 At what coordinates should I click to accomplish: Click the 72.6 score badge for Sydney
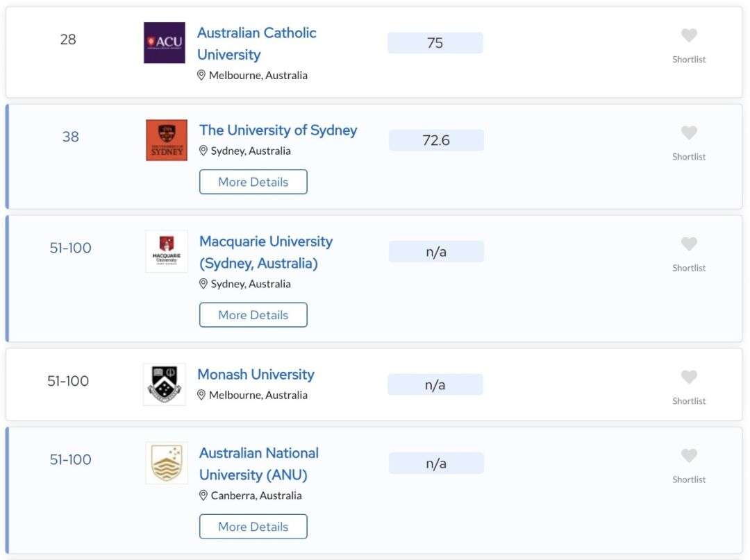[436, 140]
